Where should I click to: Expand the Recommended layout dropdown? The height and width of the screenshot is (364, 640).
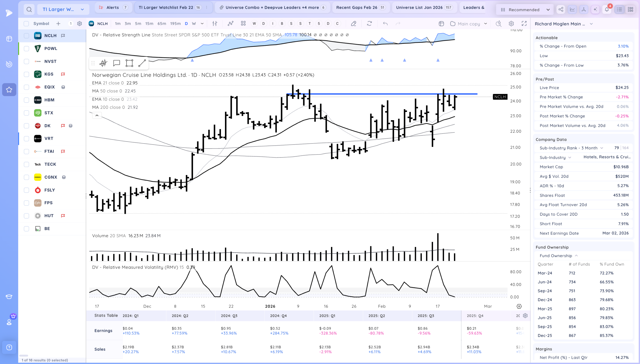click(525, 9)
